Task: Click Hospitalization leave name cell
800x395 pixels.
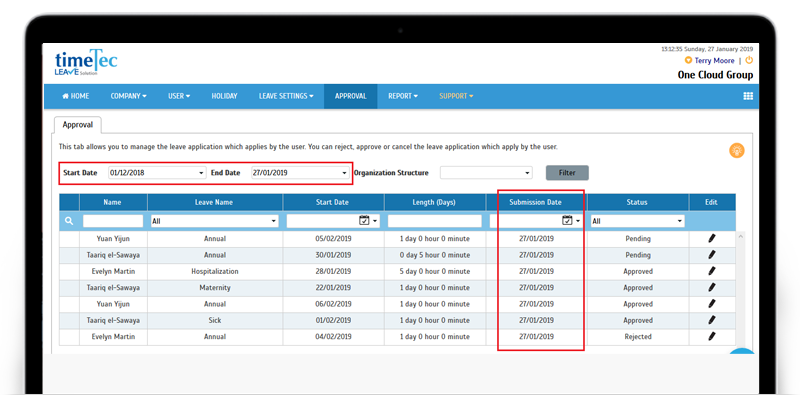Action: point(215,271)
